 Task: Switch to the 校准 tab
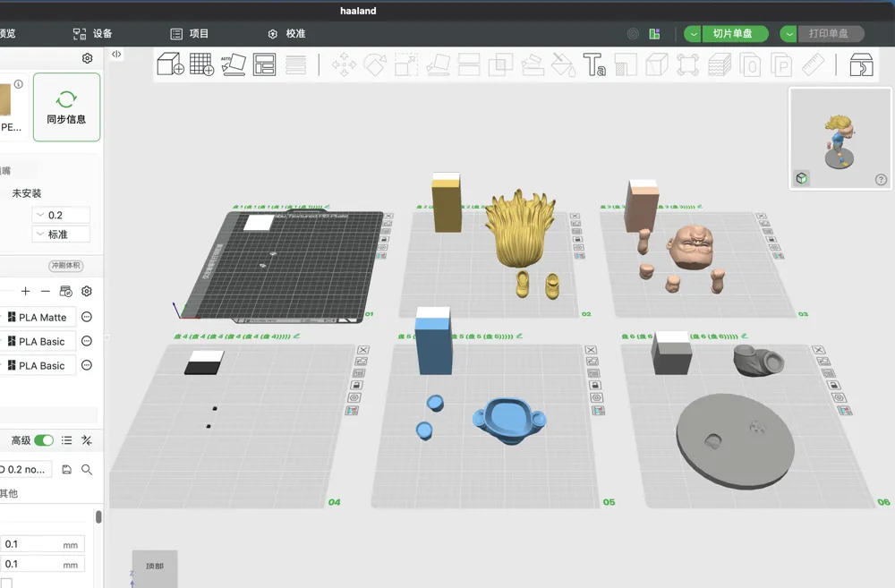[287, 34]
